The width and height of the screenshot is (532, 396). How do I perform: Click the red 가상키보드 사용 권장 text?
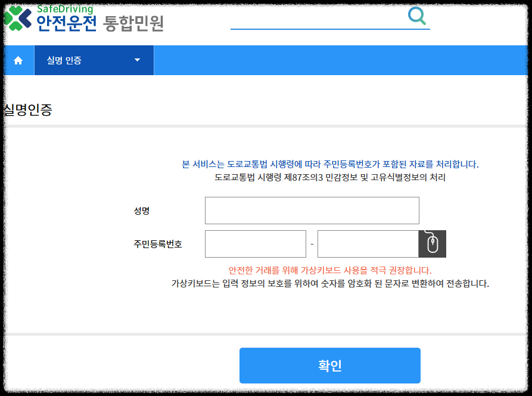(330, 270)
